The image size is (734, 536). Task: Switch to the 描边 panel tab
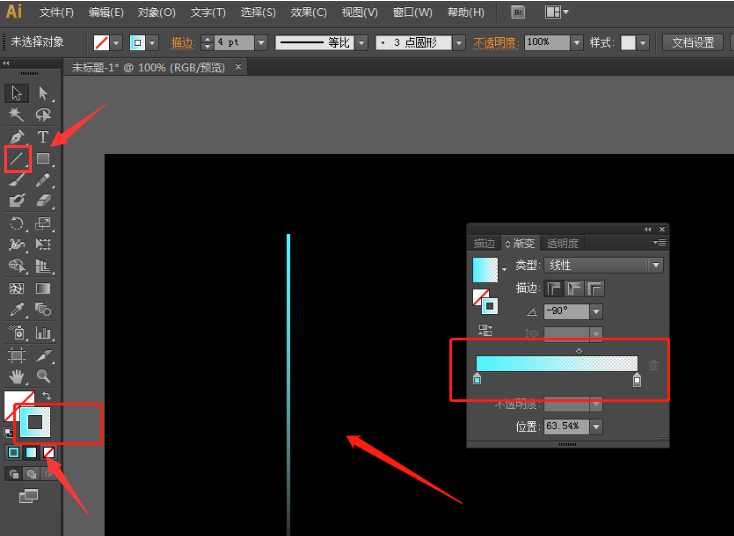point(484,243)
